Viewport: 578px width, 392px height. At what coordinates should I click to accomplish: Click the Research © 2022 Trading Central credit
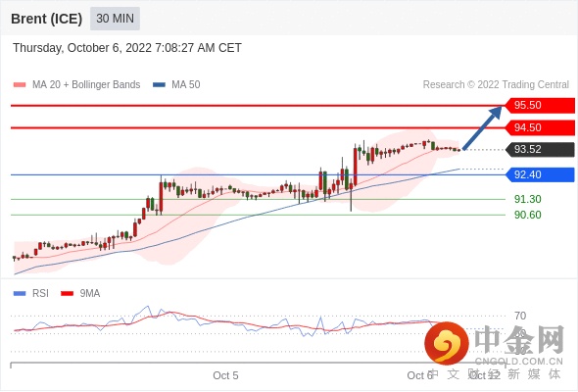point(496,85)
